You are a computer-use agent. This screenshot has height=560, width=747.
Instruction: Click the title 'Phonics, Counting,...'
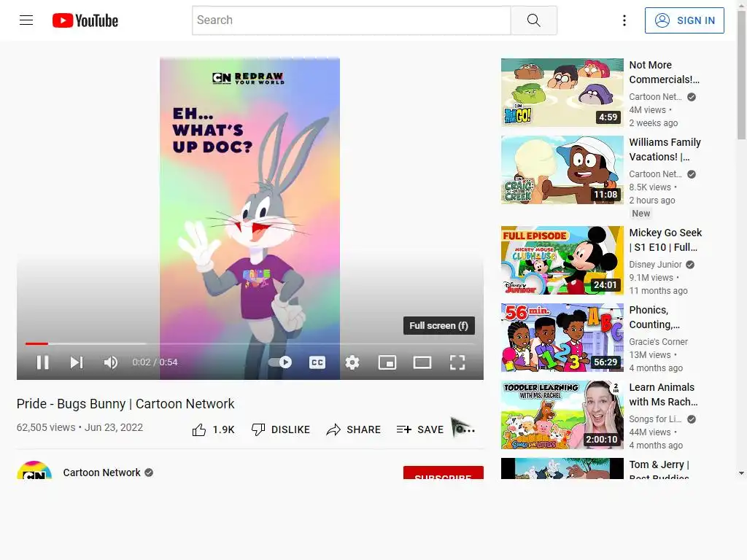tap(654, 317)
